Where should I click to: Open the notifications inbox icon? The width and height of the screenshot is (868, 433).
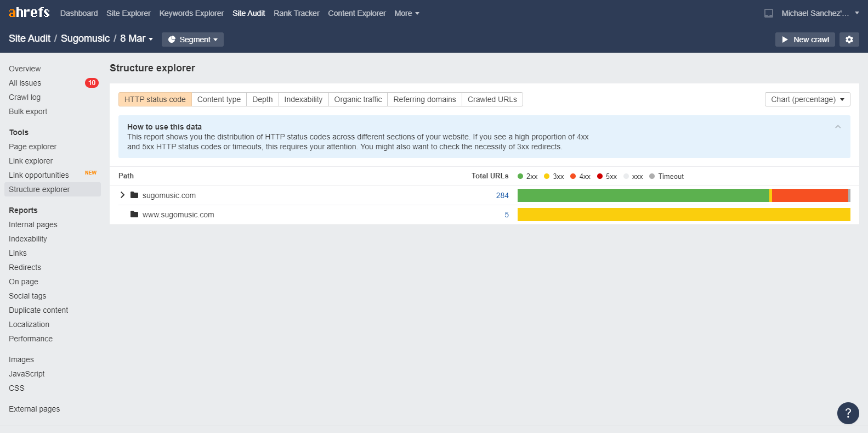click(769, 13)
